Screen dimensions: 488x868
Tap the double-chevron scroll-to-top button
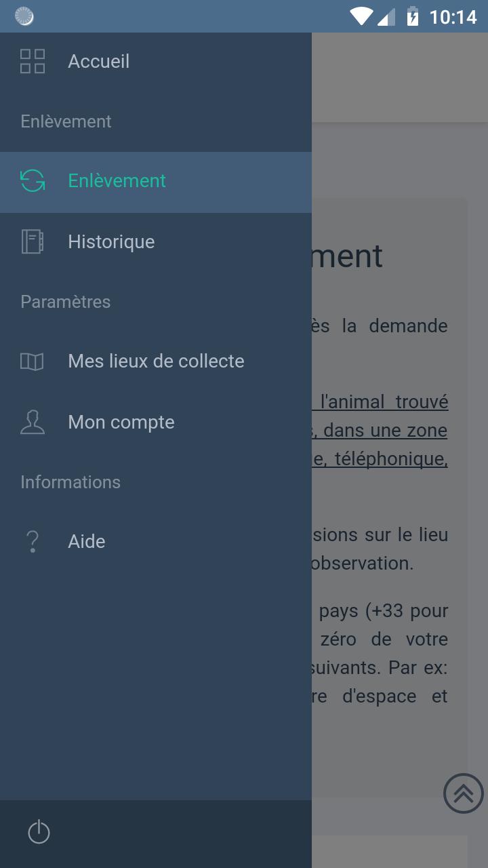click(x=464, y=793)
